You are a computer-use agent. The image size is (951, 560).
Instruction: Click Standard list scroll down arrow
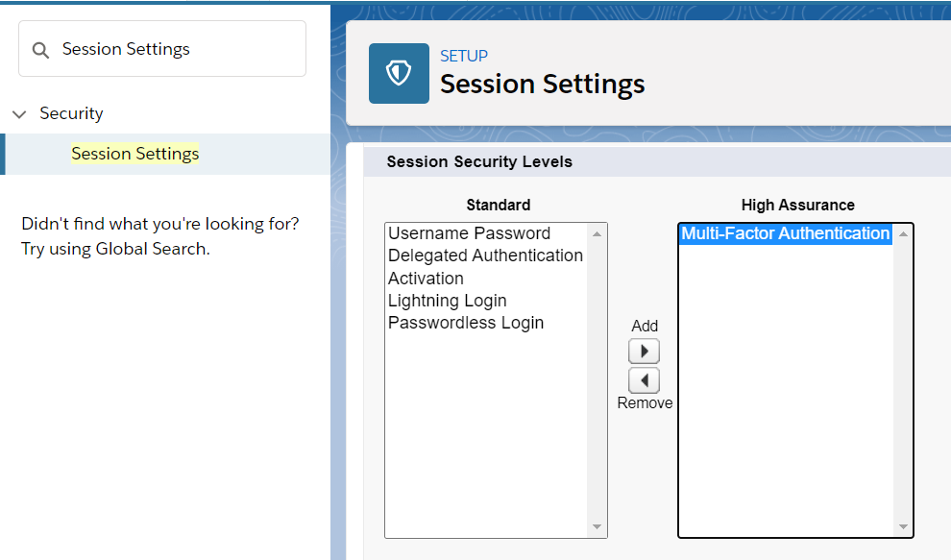(x=597, y=526)
